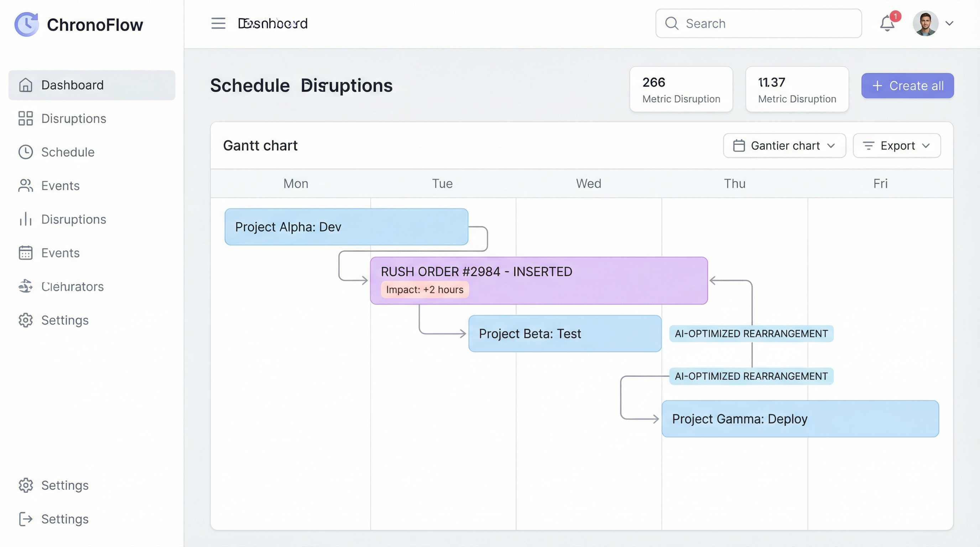Open the Gantier chart dropdown
The width and height of the screenshot is (980, 547).
[784, 145]
